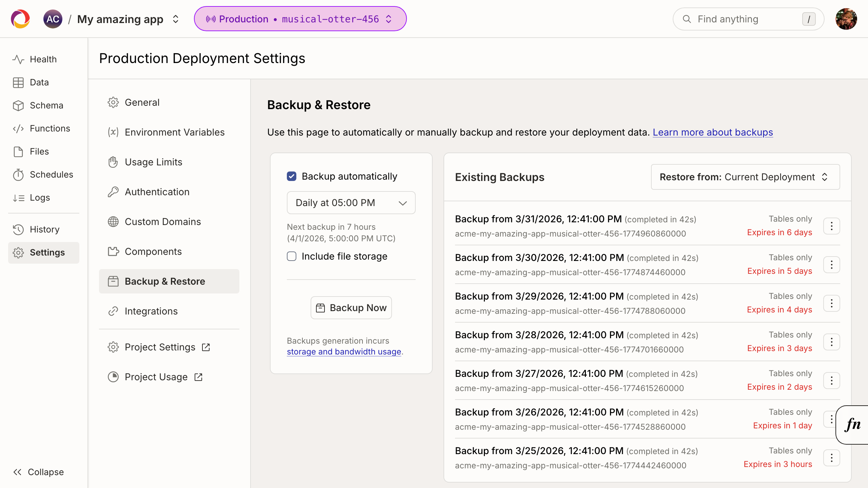Click the Authentication key icon
This screenshot has width=868, height=488.
pyautogui.click(x=113, y=192)
